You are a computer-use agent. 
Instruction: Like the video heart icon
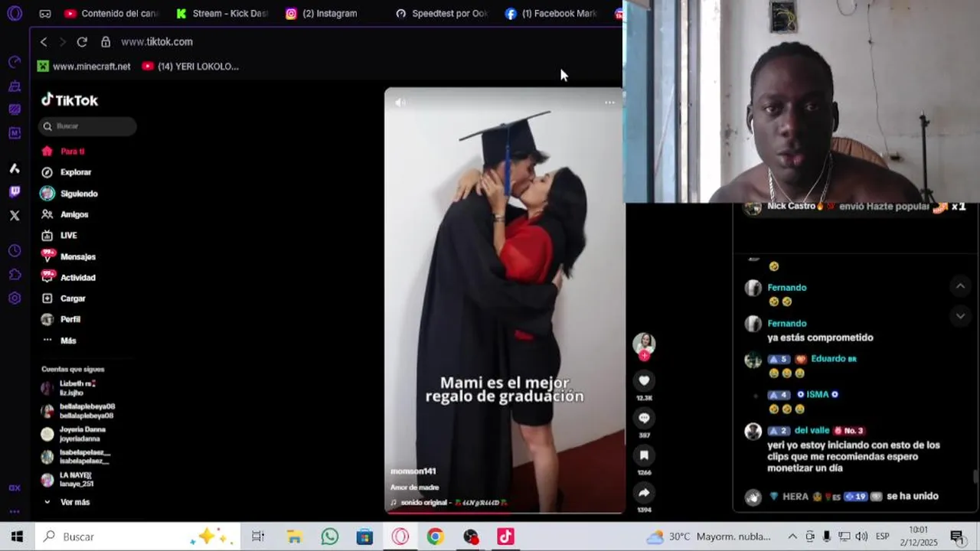click(x=644, y=381)
